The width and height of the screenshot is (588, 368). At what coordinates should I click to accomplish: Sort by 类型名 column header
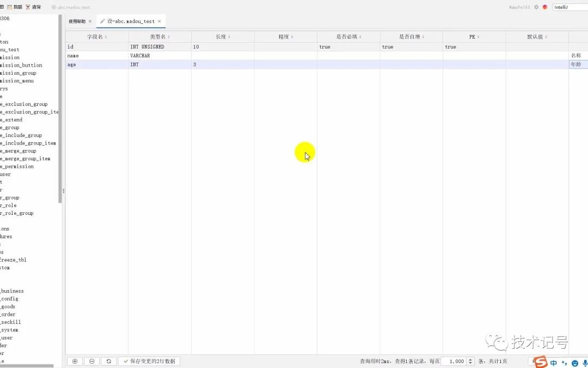pos(160,37)
